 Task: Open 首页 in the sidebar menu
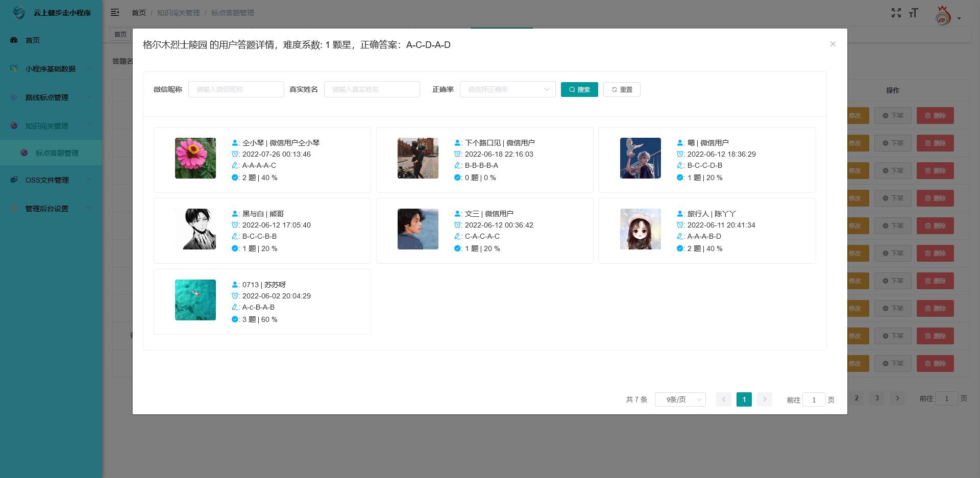click(33, 40)
